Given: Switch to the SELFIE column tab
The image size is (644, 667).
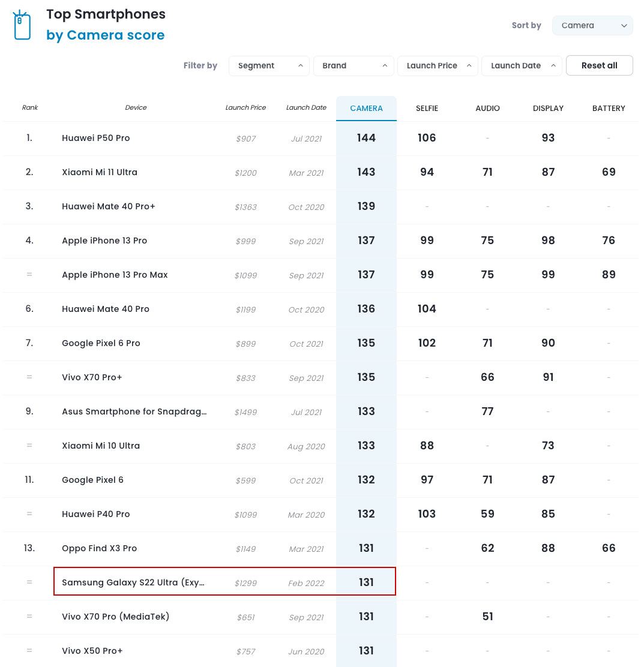Looking at the screenshot, I should click(427, 109).
